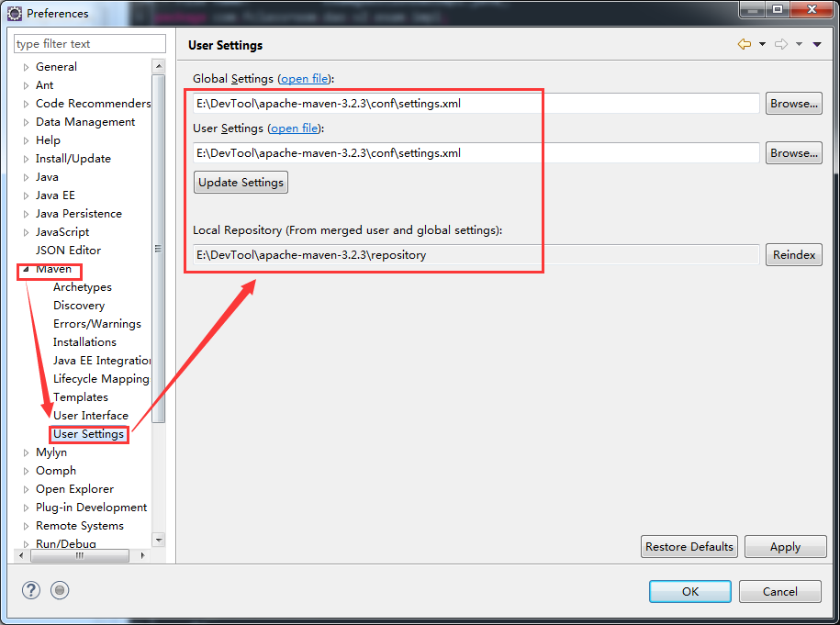Click the User Settings path field

[x=476, y=153]
